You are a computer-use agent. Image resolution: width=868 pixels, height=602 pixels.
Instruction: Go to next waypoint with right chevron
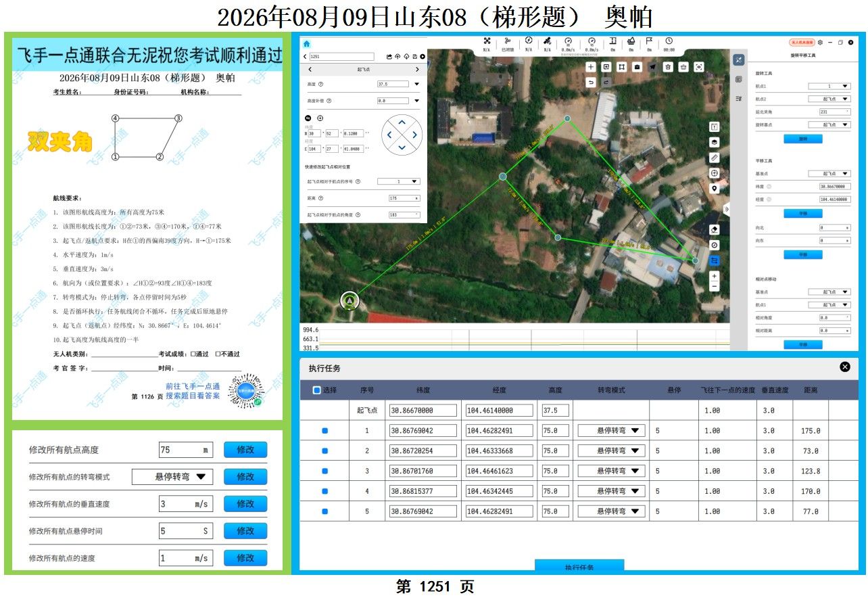point(417,70)
